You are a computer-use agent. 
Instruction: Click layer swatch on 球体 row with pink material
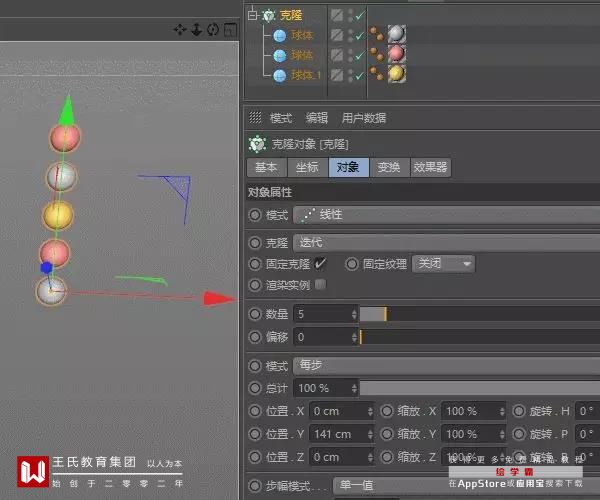[x=337, y=55]
